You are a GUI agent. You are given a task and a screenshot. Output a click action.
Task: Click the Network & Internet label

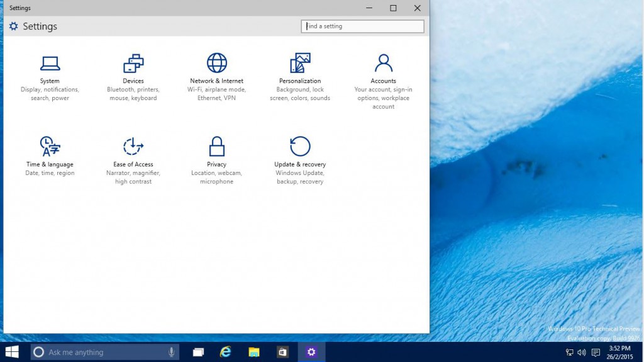click(216, 81)
